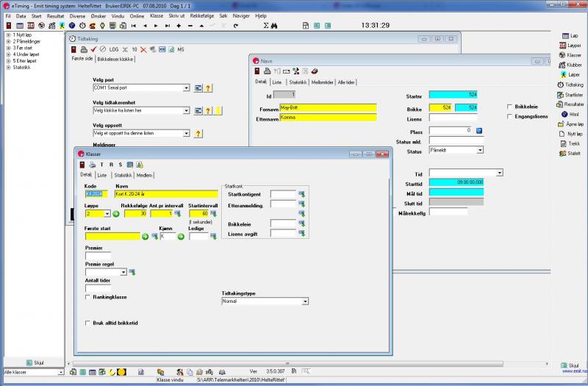Open the Tidtakingstype dropdown
Screen dimensions: 588x386
[x=305, y=301]
